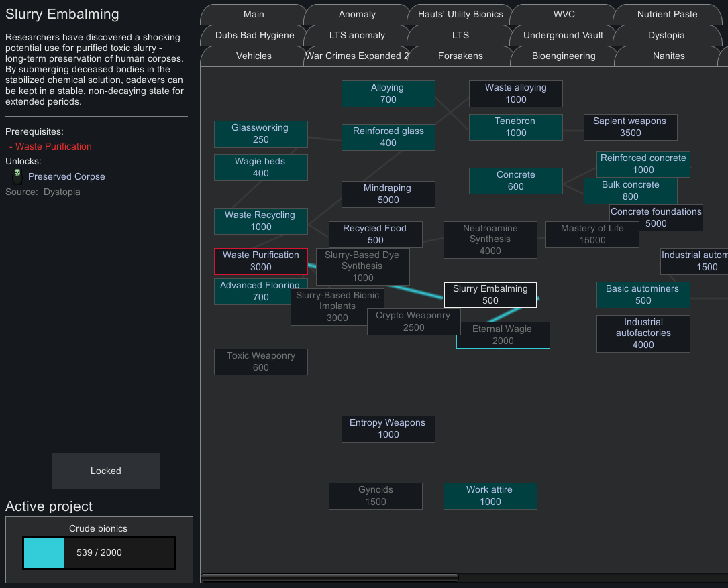This screenshot has width=728, height=588.
Task: Click the Active project heading
Action: coord(49,506)
